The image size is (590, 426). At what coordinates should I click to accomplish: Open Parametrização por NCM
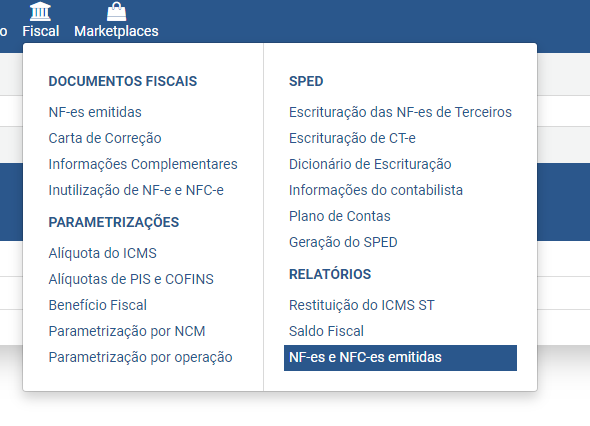[x=127, y=331]
